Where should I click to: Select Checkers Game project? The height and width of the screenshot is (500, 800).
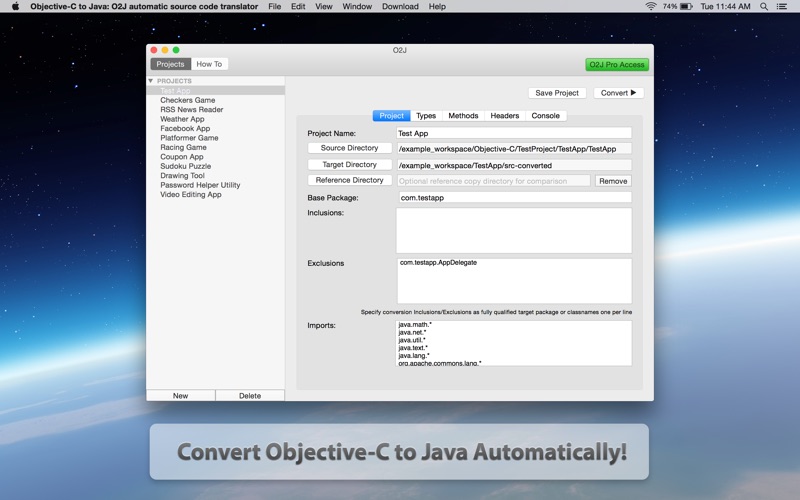click(x=215, y=100)
